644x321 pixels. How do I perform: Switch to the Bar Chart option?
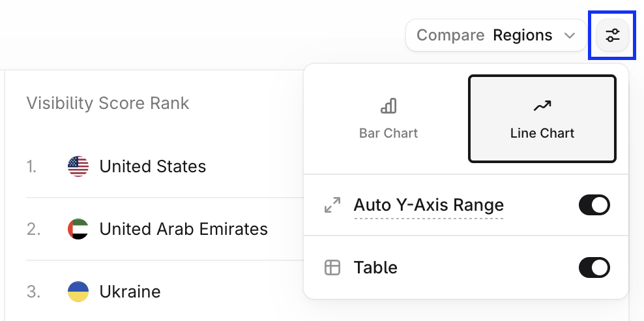click(x=388, y=119)
